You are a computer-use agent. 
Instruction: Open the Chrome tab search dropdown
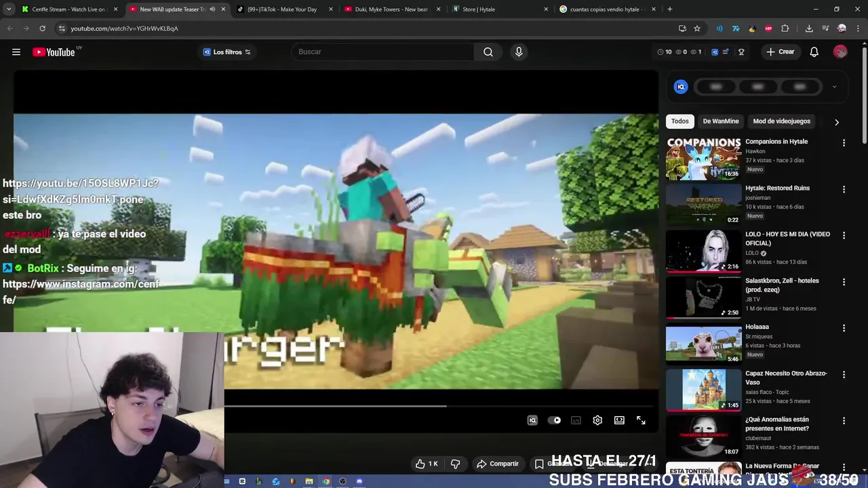[9, 9]
